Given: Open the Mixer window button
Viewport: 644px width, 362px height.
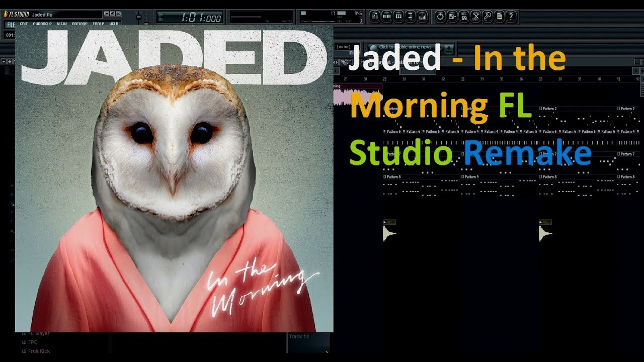Looking at the screenshot, I should point(422,17).
